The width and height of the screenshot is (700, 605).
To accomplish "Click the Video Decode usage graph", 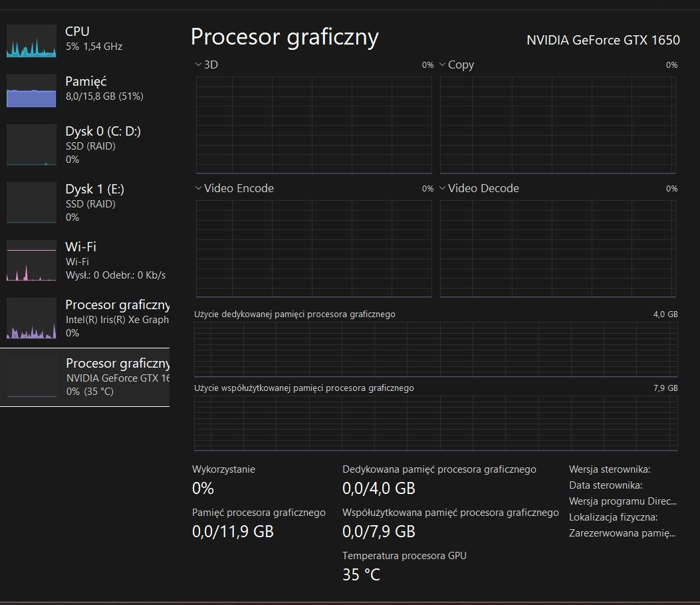I will tap(558, 248).
